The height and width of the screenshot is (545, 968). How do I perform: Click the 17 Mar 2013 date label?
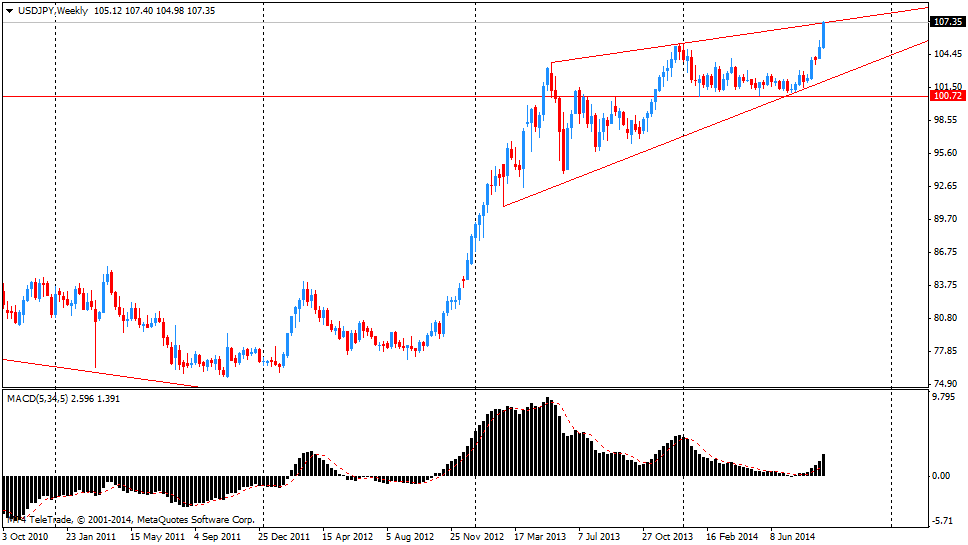[x=540, y=536]
